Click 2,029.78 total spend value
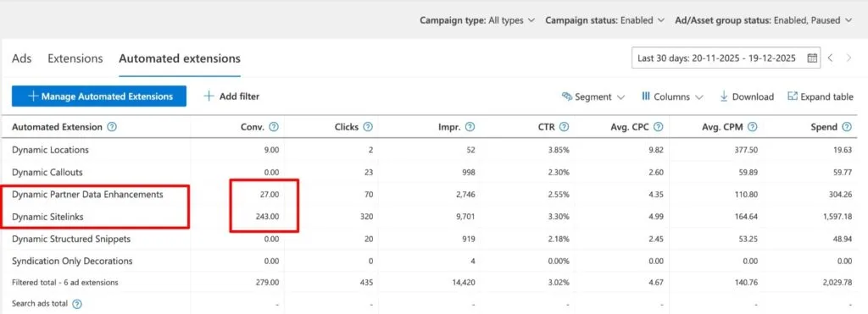 836,283
